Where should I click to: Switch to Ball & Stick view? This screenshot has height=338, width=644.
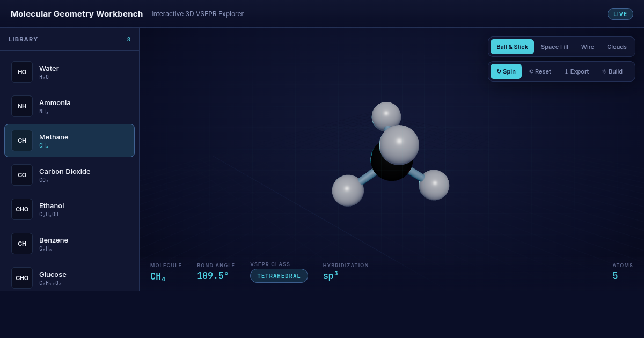[512, 47]
